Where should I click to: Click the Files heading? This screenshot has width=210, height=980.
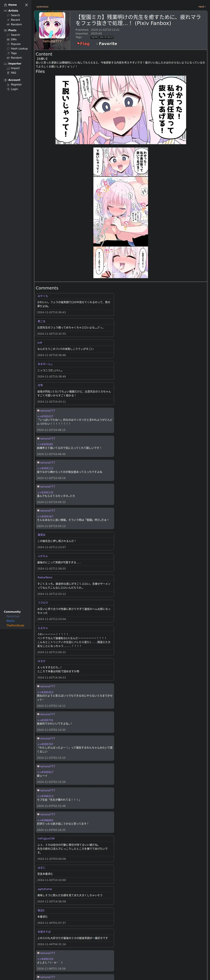(40, 72)
